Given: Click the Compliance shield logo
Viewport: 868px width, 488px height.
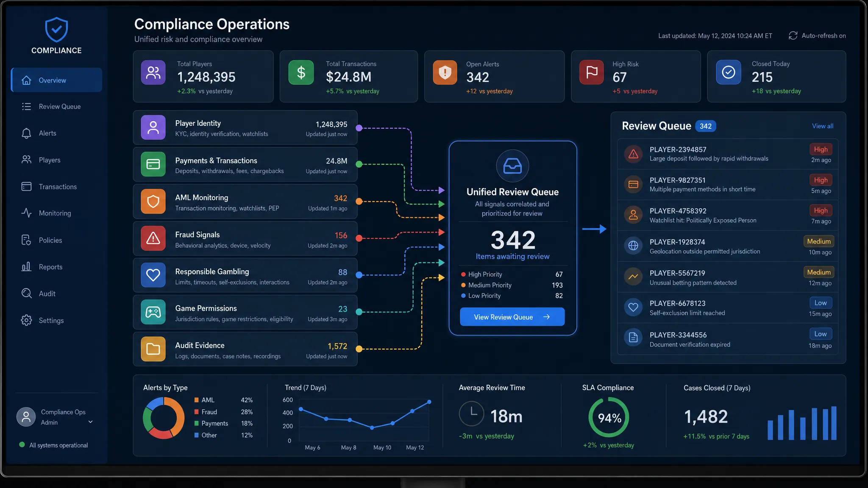Looking at the screenshot, I should [56, 30].
